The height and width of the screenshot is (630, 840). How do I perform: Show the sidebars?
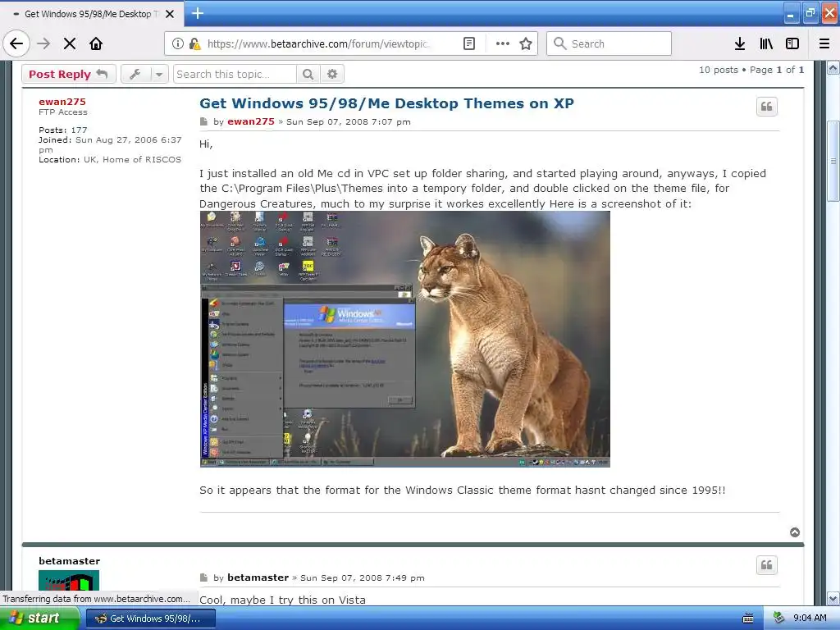(792, 43)
